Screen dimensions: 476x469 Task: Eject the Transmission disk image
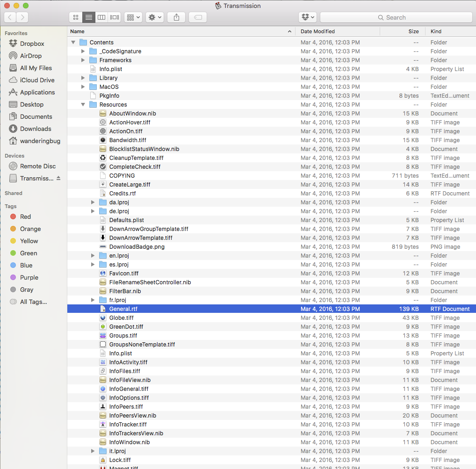tap(58, 178)
